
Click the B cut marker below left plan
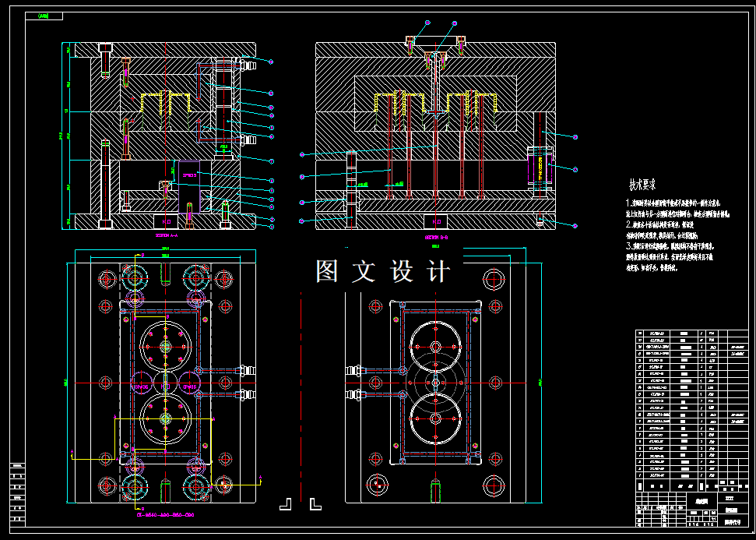click(x=142, y=509)
